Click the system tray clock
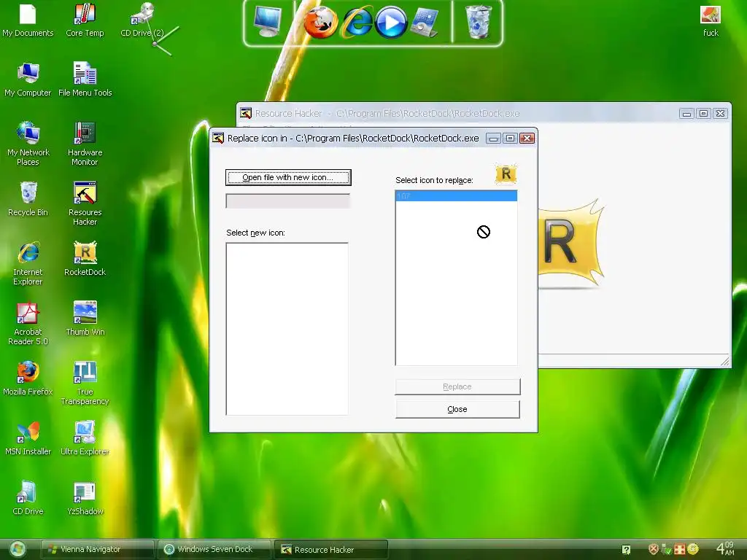The width and height of the screenshot is (747, 560). point(725,548)
